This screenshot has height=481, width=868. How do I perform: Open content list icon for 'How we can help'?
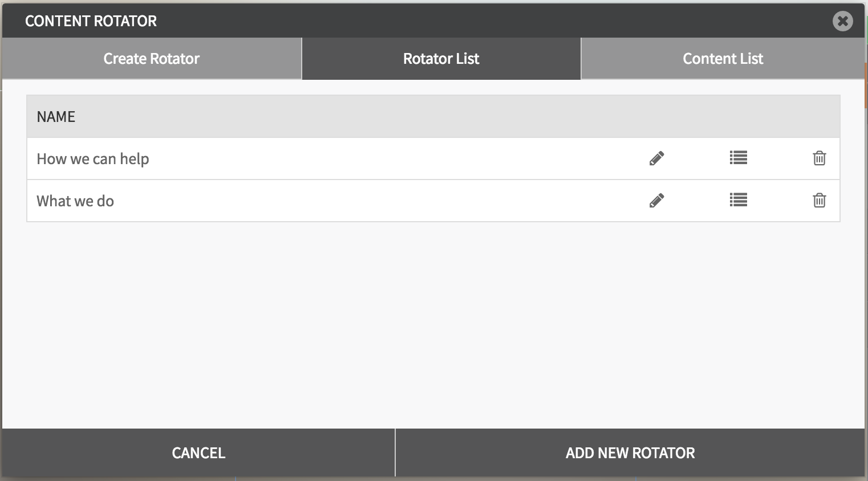[x=738, y=158]
